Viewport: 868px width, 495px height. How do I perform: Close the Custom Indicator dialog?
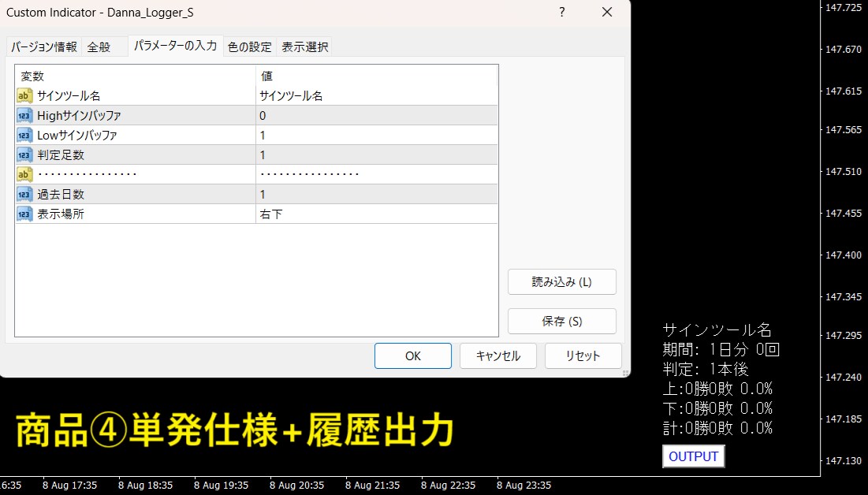click(x=607, y=12)
